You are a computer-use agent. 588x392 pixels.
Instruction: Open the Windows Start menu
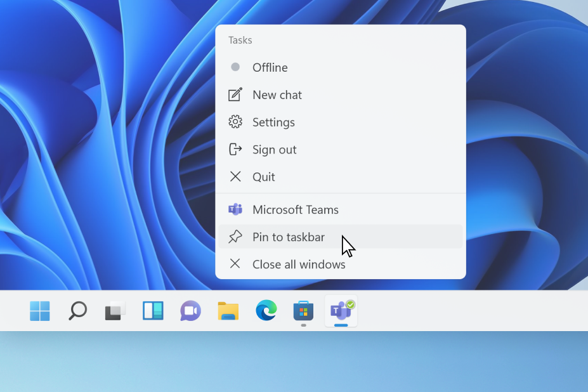click(40, 311)
